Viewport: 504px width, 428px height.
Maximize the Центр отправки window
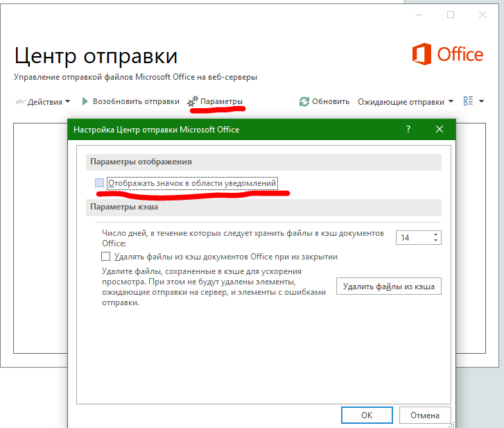(451, 15)
